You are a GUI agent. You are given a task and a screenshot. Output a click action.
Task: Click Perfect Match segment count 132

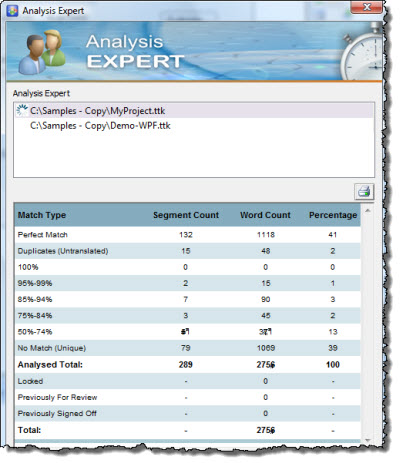[x=186, y=235]
